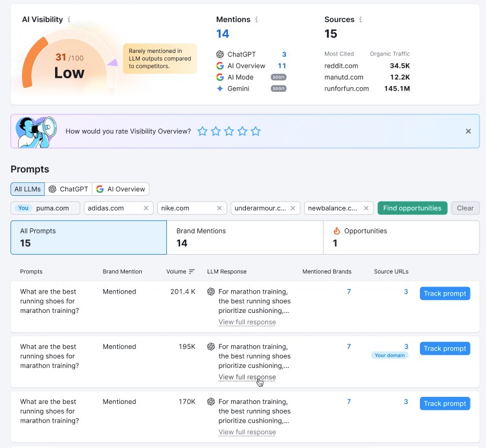Click the Sources info icon
The image size is (486, 448).
pyautogui.click(x=360, y=20)
